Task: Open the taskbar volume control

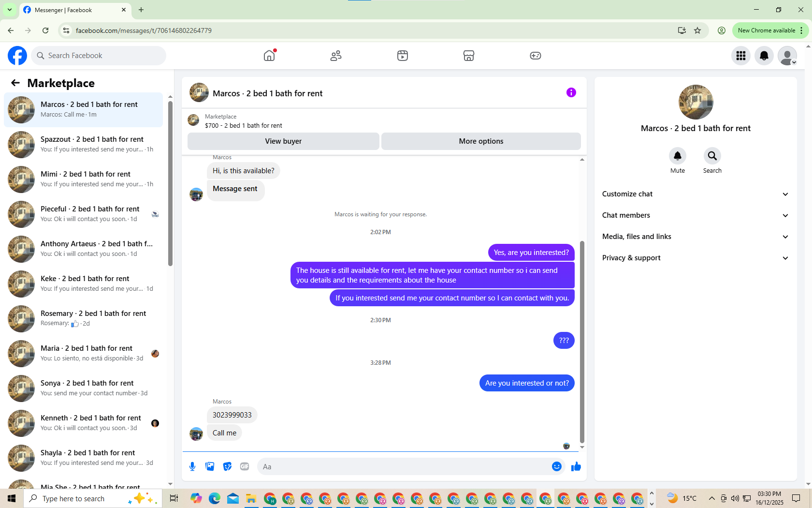Action: tap(735, 498)
